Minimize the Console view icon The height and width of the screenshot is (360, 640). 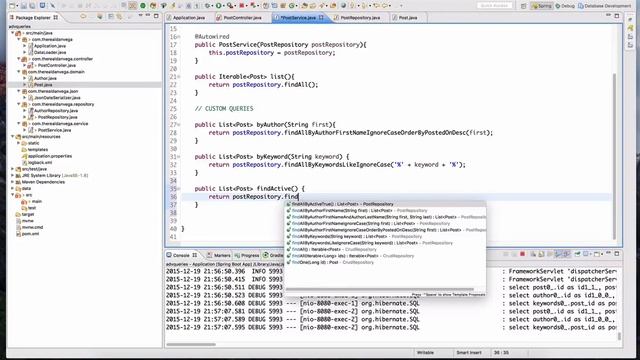click(x=608, y=253)
